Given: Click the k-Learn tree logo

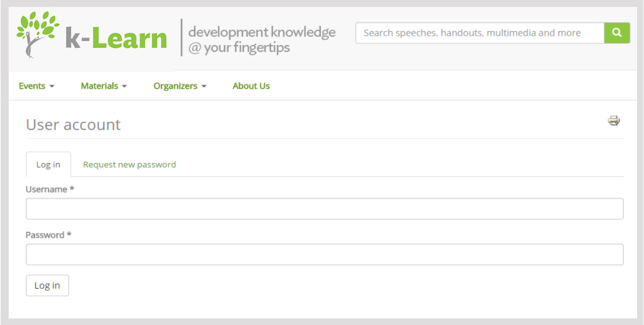Looking at the screenshot, I should coord(38,35).
